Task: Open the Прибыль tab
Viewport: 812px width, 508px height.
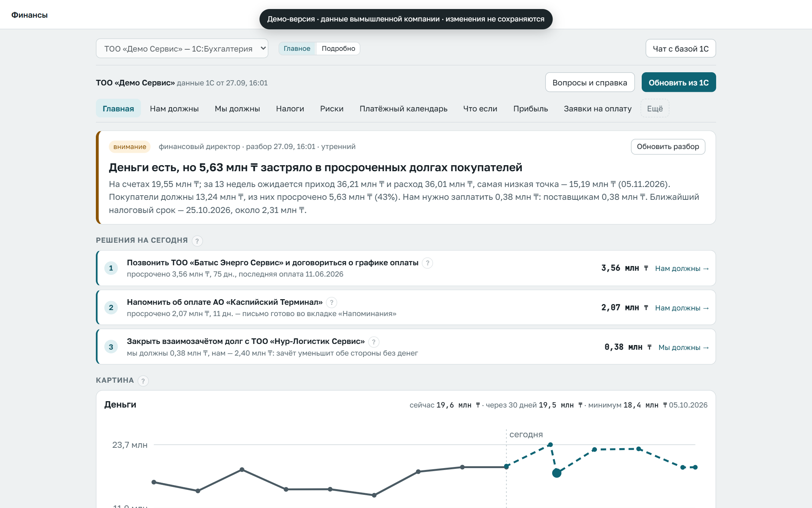Action: [x=531, y=109]
